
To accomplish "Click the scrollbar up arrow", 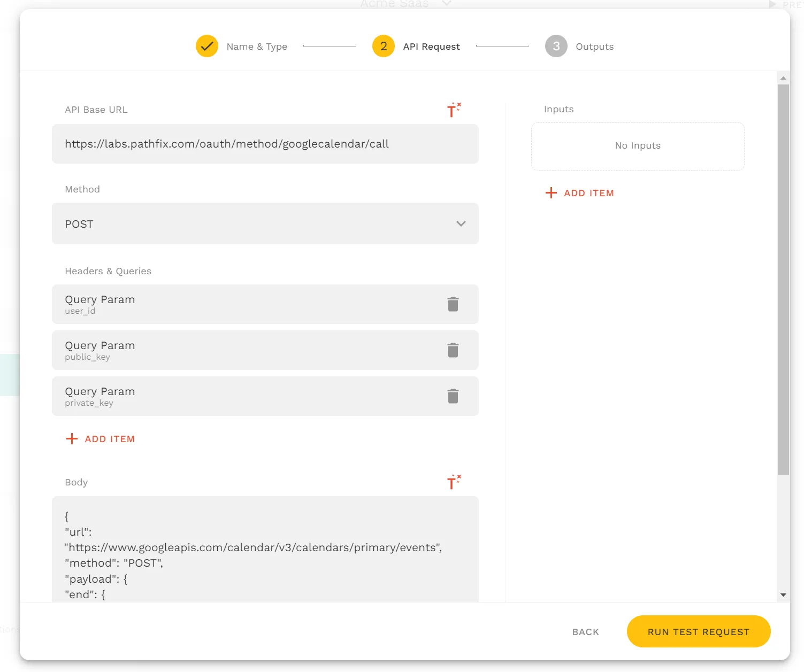I will (x=783, y=78).
